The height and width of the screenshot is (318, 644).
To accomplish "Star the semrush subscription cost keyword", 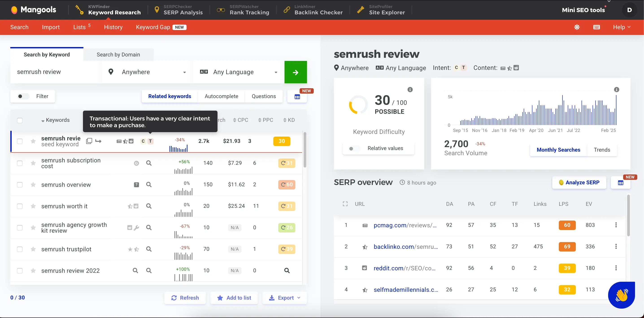I will [33, 163].
